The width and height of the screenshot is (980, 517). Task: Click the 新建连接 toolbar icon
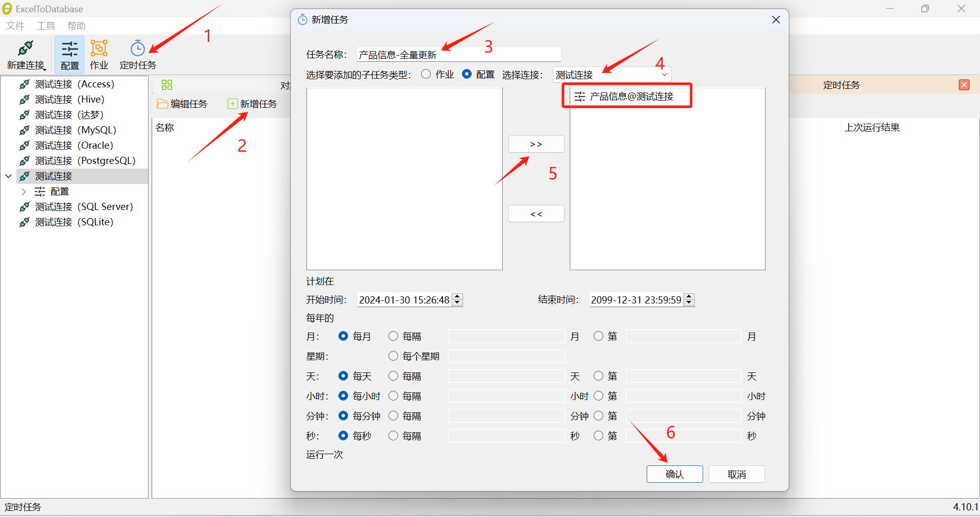click(x=26, y=49)
